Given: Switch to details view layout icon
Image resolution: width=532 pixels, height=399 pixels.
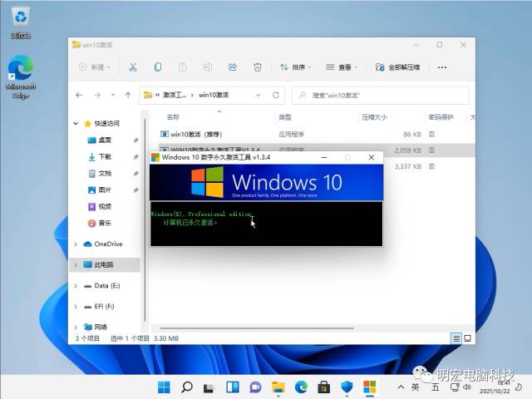Looking at the screenshot, I should click(456, 338).
